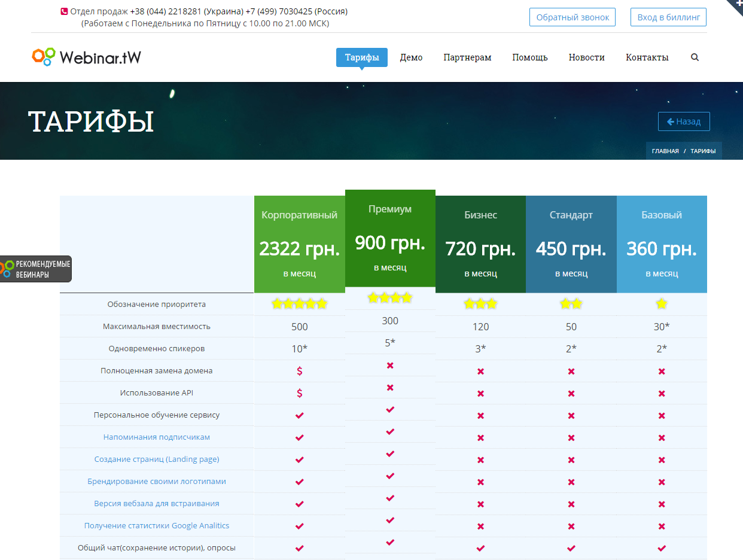Click the ТАРИФЫ page heading
The image size is (743, 560).
[x=91, y=121]
